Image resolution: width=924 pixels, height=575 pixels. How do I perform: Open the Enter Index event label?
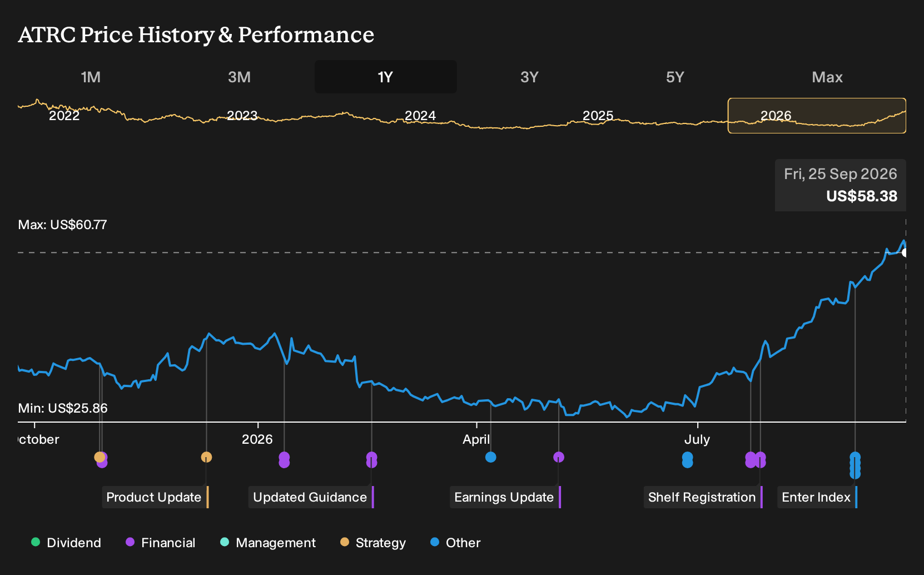point(817,497)
